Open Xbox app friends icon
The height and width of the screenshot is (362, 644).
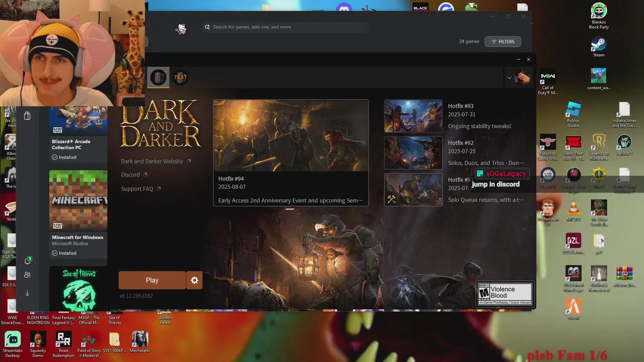click(27, 275)
